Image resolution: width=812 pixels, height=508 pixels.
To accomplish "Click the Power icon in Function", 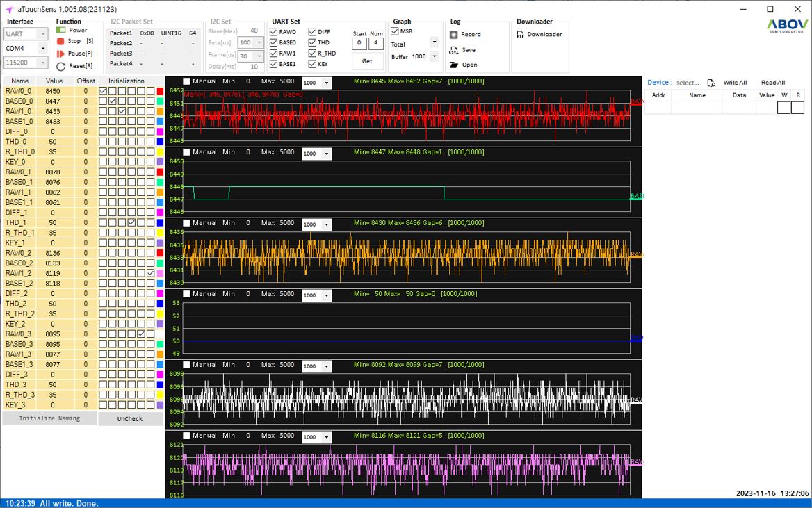I will pos(61,31).
